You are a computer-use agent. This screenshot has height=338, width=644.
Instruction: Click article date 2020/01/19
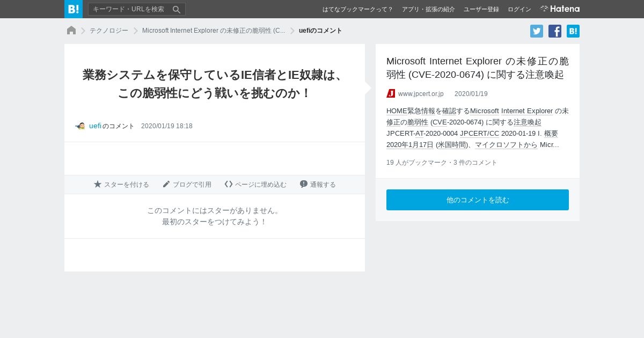(x=471, y=94)
